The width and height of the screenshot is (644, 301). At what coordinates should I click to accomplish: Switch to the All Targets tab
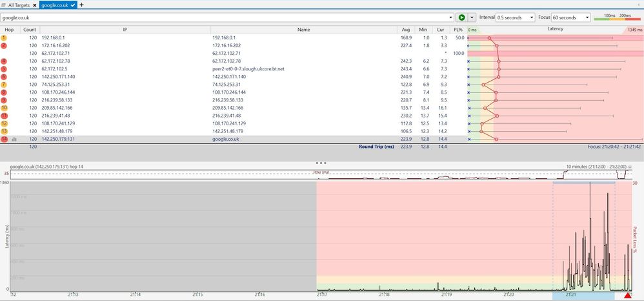[16, 5]
